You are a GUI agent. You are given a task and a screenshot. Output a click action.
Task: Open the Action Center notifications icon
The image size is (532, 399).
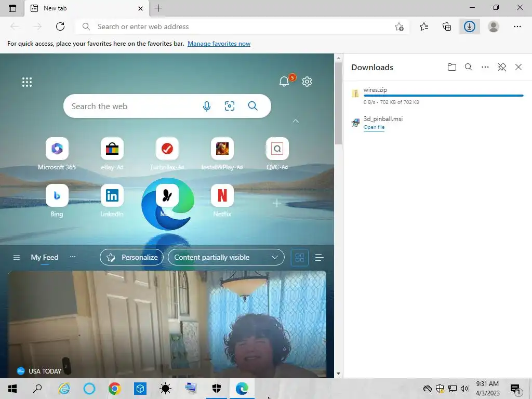click(x=515, y=389)
